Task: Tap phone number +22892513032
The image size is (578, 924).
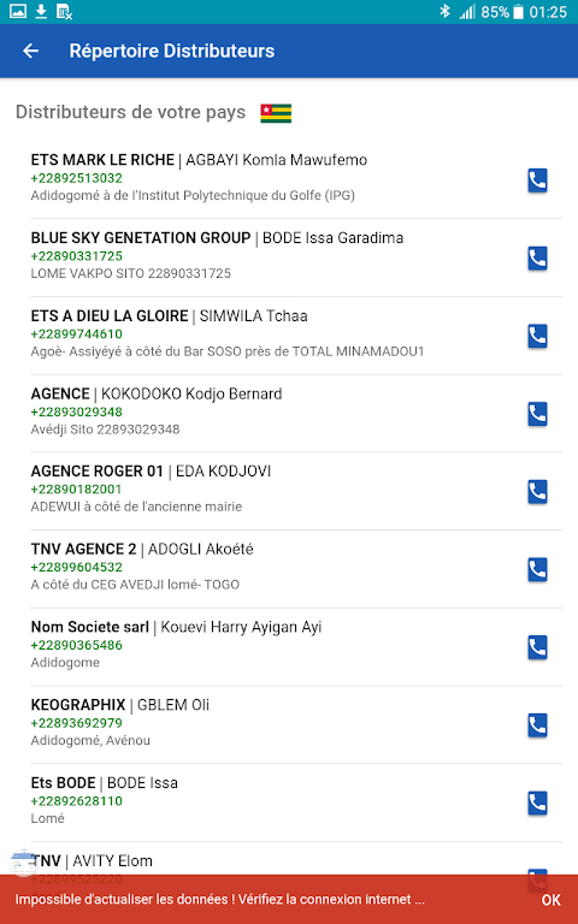Action: (x=76, y=178)
